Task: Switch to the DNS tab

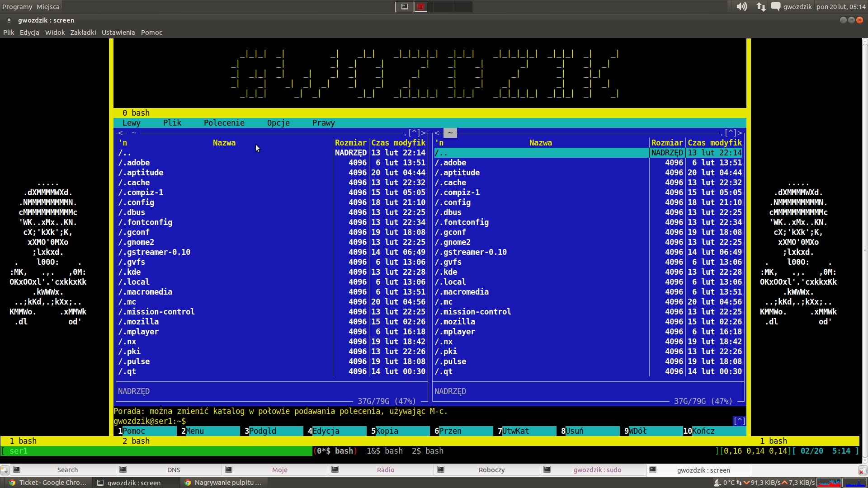Action: [x=174, y=470]
